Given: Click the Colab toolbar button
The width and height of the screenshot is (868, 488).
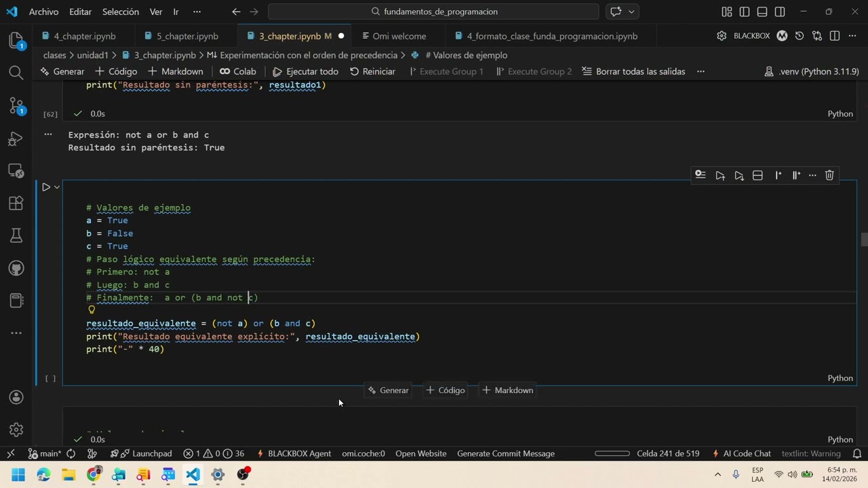Looking at the screenshot, I should click(238, 71).
